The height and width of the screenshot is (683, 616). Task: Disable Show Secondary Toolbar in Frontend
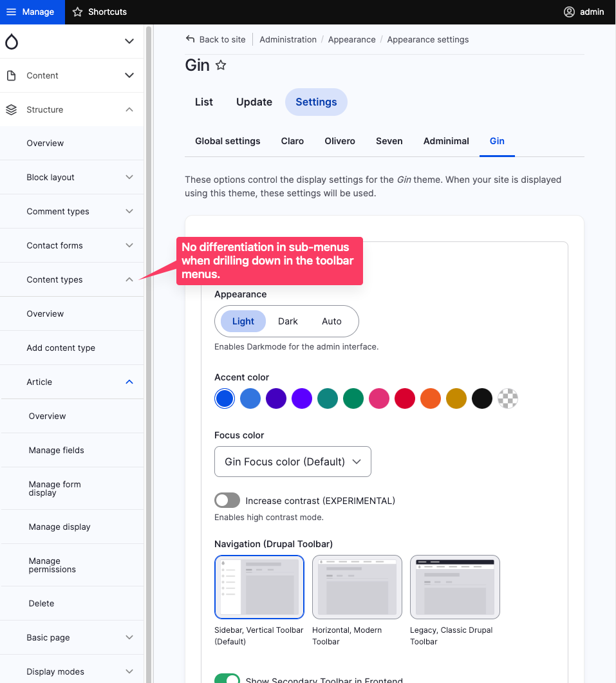point(228,678)
